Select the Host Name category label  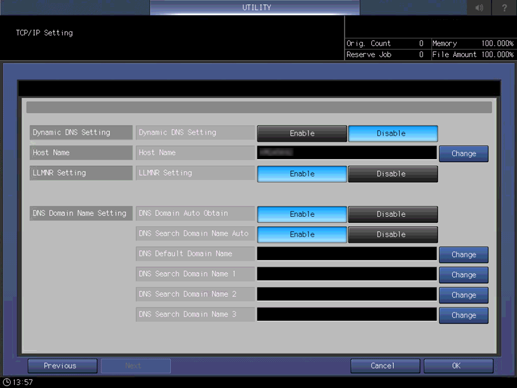(x=81, y=153)
